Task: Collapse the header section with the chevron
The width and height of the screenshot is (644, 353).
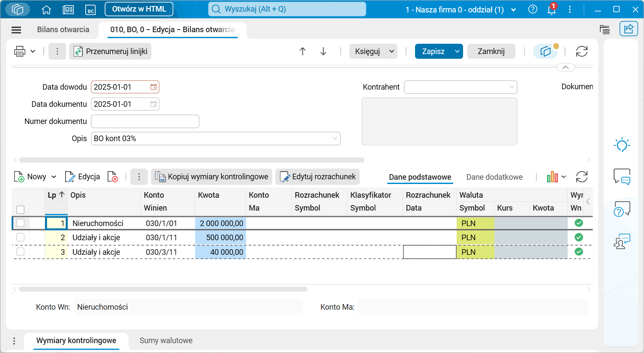Action: pos(566,67)
